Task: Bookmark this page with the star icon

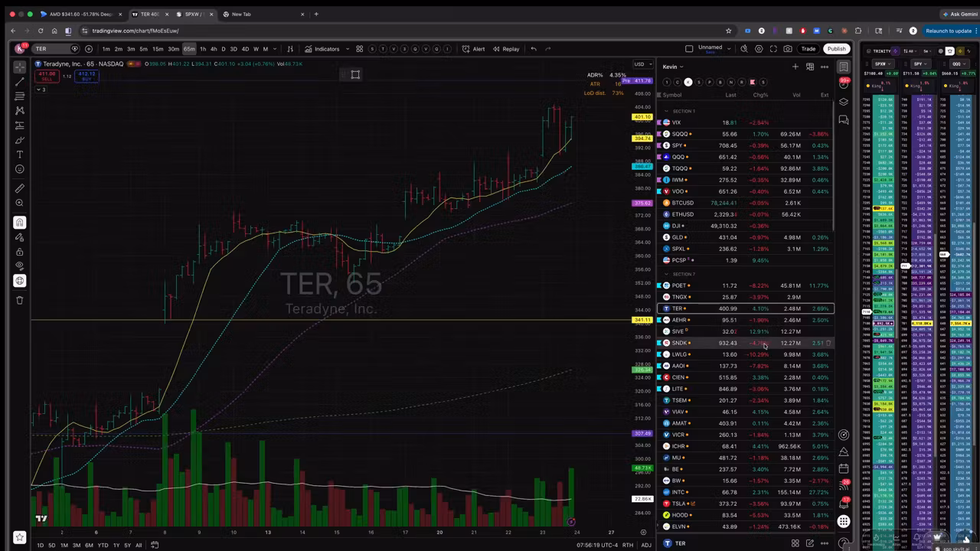Action: click(728, 31)
